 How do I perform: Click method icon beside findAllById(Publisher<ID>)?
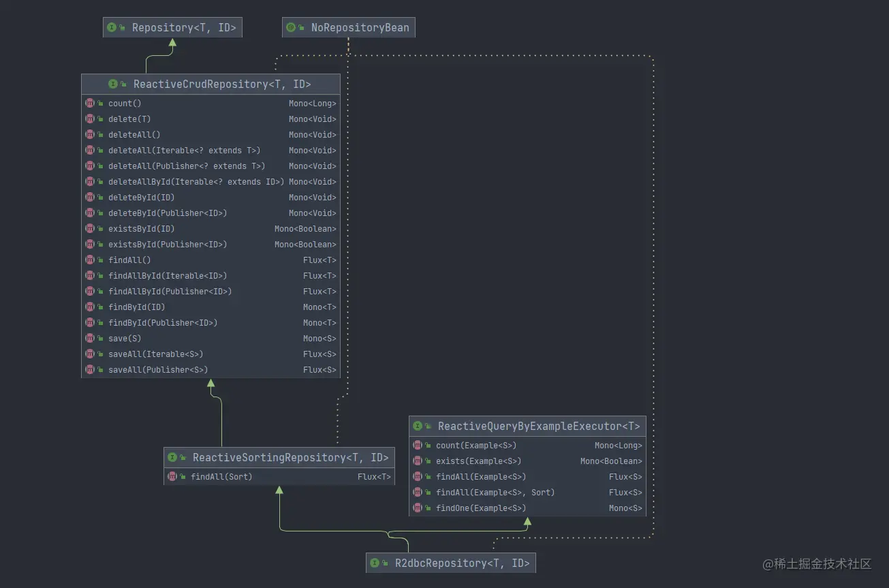[x=90, y=292]
